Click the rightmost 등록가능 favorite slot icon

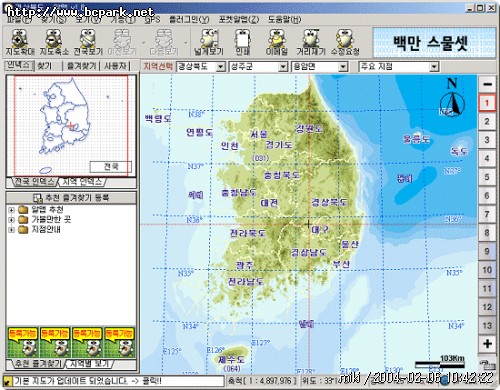(x=119, y=343)
